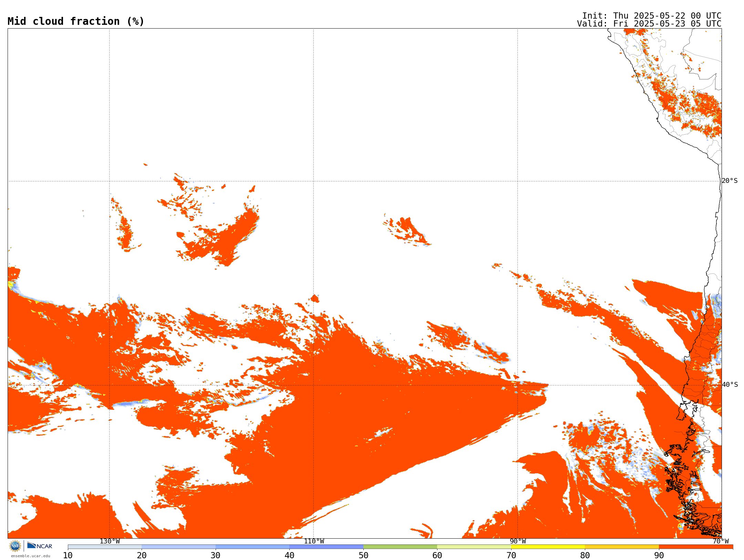Click the 'Init: Thu 2025-05-22 00 UTC' text
This screenshot has height=560, width=744.
click(652, 16)
